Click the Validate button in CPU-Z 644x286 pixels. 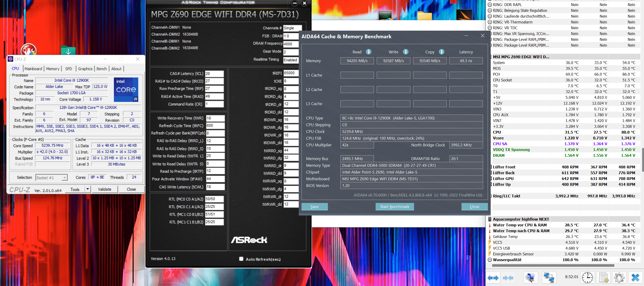coord(104,189)
